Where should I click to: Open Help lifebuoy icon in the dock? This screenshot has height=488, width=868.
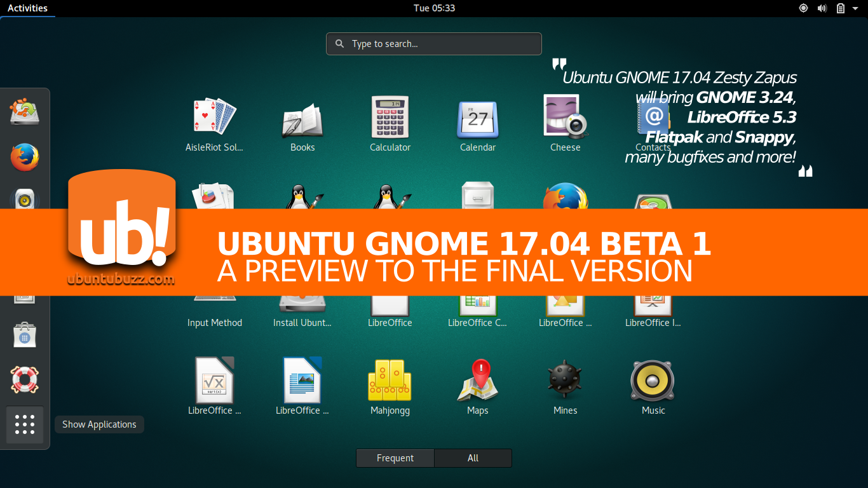tap(25, 379)
